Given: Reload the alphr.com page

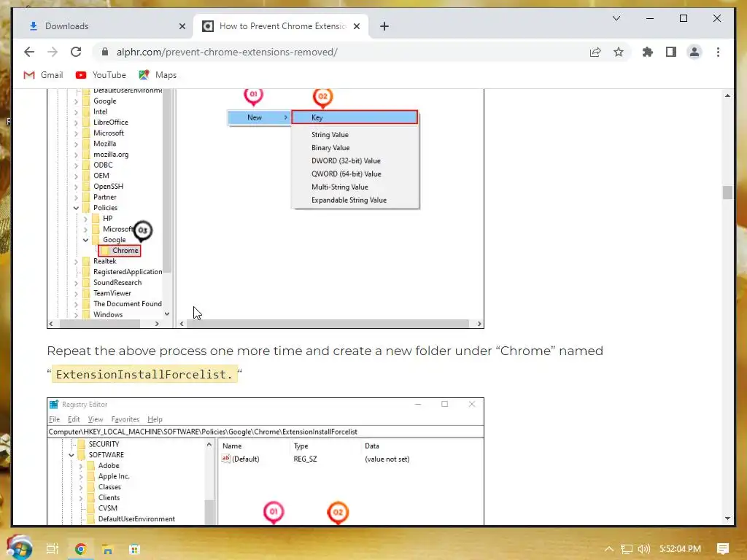Looking at the screenshot, I should click(76, 52).
